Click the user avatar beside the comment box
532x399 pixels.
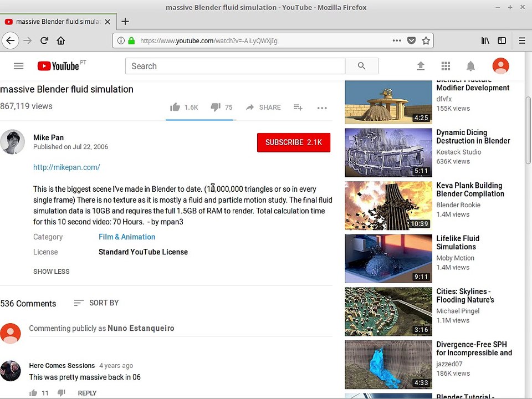(x=10, y=333)
